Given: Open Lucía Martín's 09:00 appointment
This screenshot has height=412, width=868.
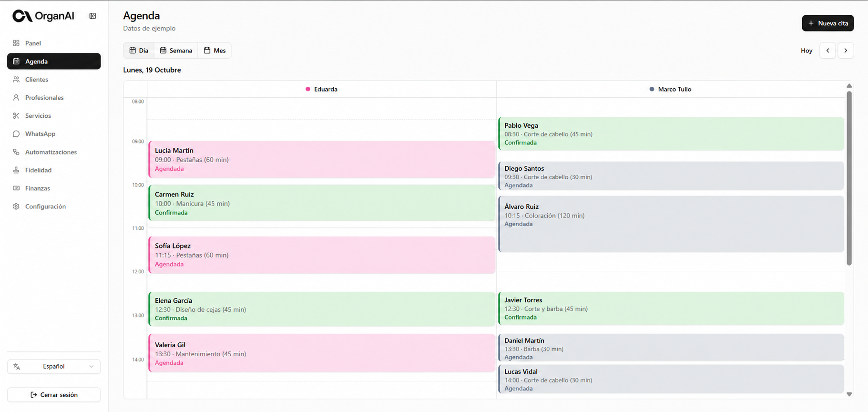Looking at the screenshot, I should click(322, 159).
